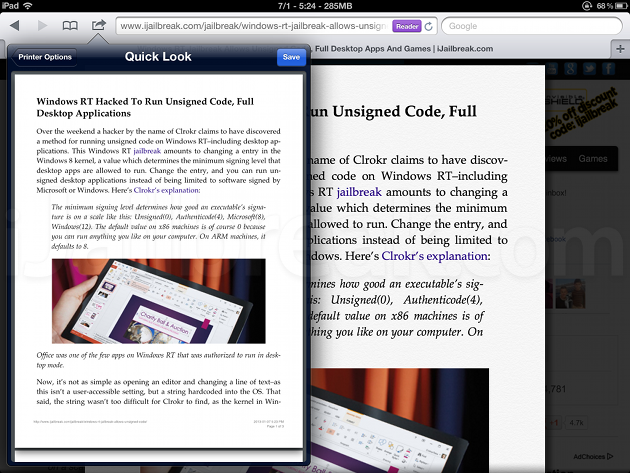Viewport: 630px width, 473px height.
Task: Tap the Save button in Quick Look
Action: click(291, 57)
